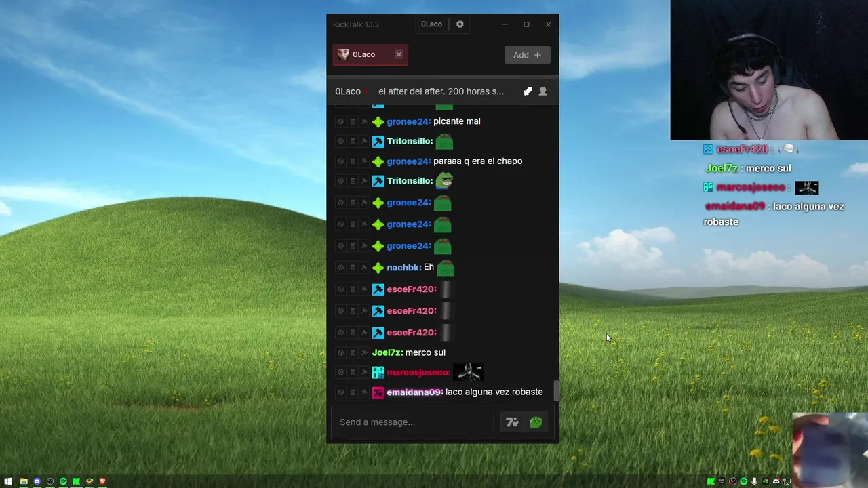The height and width of the screenshot is (488, 868).
Task: Click 'laco alguna vez robaste' message text
Action: 494,392
